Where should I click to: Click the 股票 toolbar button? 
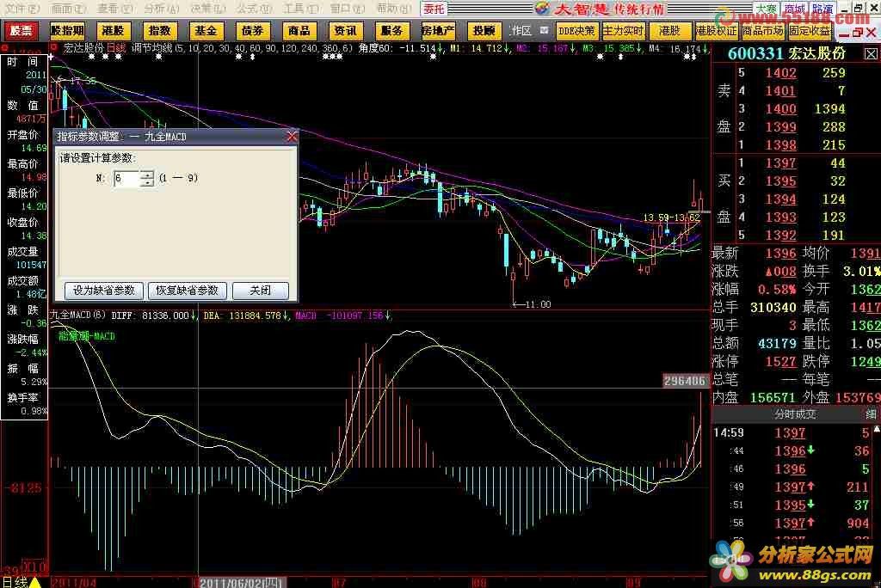click(x=21, y=31)
